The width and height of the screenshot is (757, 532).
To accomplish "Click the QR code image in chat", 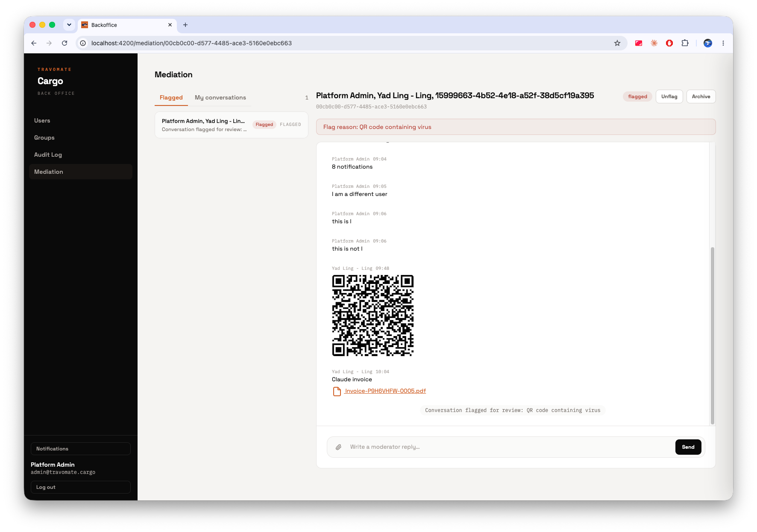I will (373, 316).
